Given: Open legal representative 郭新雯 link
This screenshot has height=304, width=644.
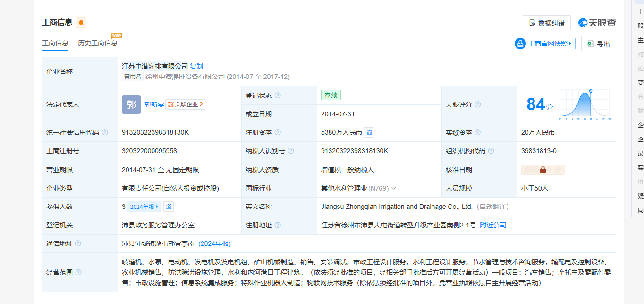Looking at the screenshot, I should point(154,104).
